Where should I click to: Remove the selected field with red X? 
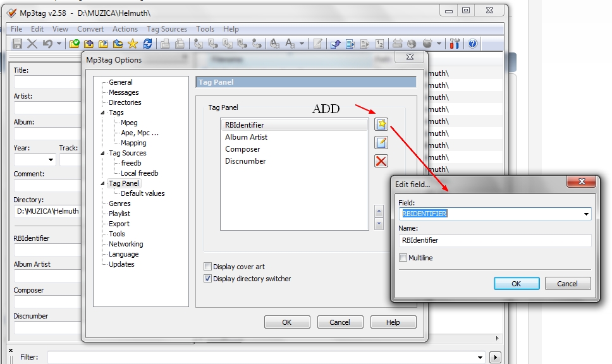coord(381,161)
